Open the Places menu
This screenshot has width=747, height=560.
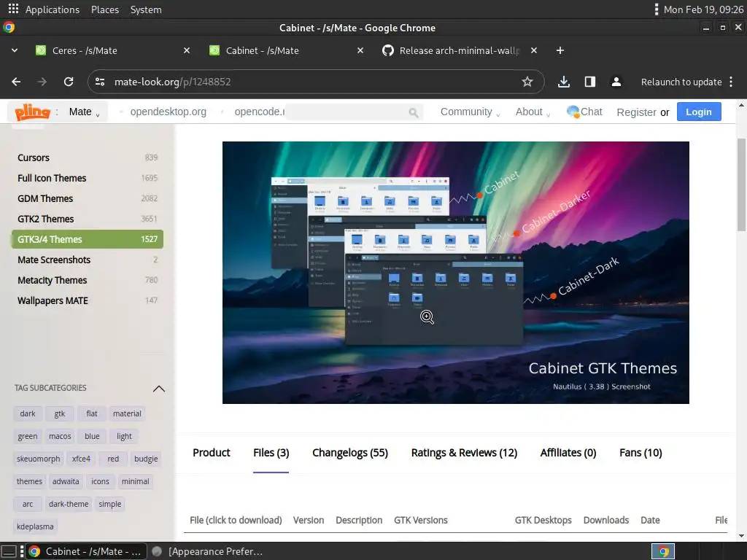105,9
